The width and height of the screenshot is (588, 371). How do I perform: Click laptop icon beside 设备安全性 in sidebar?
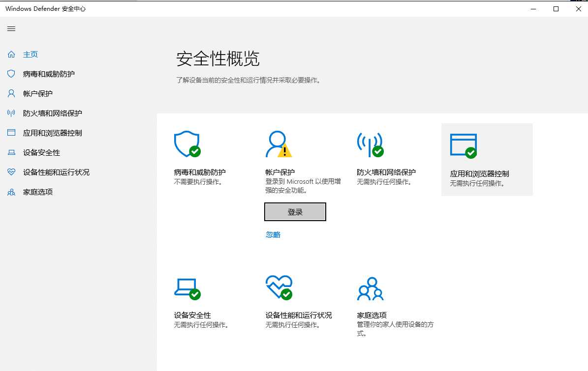click(11, 152)
